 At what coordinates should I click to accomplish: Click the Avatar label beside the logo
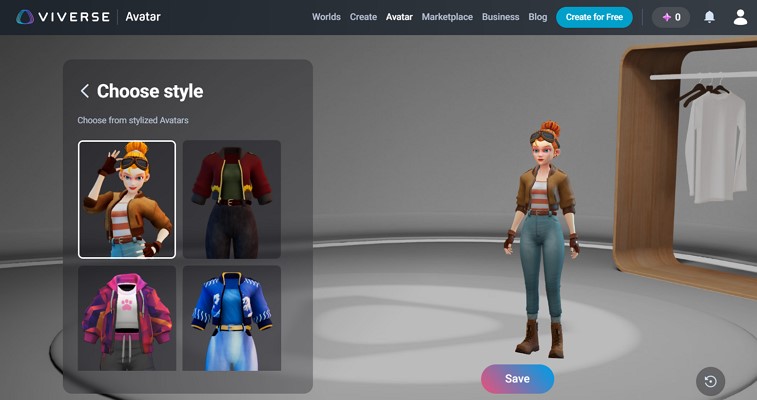point(143,17)
